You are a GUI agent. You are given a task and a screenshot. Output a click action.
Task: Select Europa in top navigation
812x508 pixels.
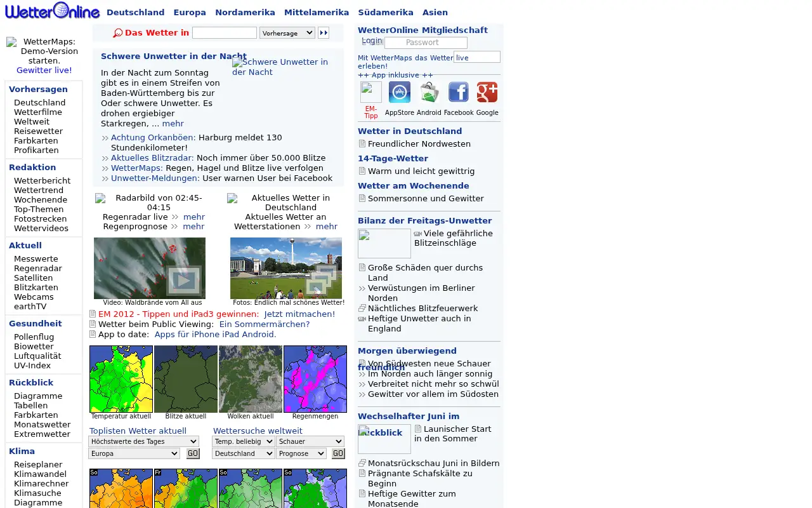[190, 12]
